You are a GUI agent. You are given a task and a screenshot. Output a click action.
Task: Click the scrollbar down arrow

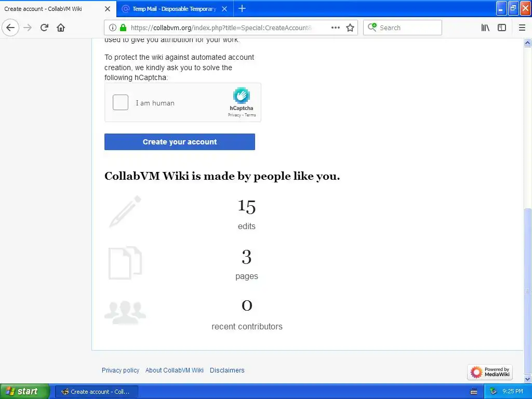pos(528,379)
